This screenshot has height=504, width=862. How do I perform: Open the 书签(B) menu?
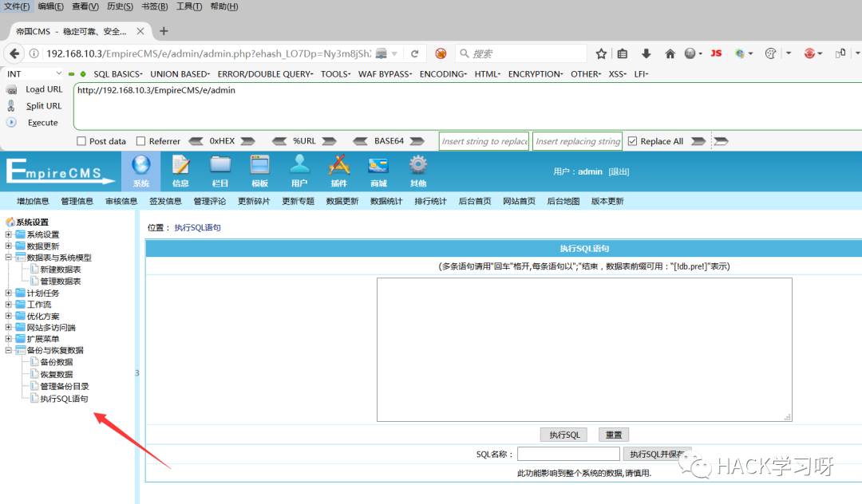tap(155, 6)
